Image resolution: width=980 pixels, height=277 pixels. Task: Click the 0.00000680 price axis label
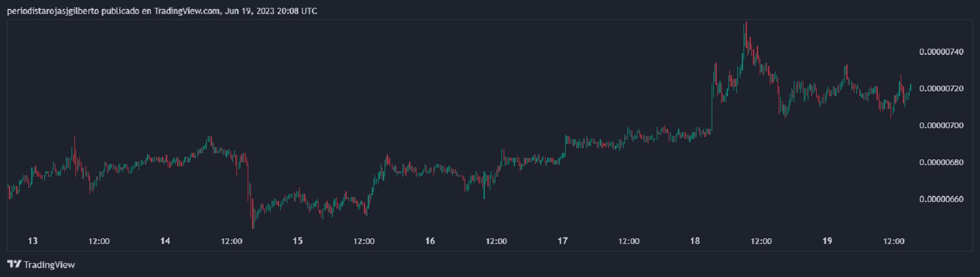click(941, 162)
